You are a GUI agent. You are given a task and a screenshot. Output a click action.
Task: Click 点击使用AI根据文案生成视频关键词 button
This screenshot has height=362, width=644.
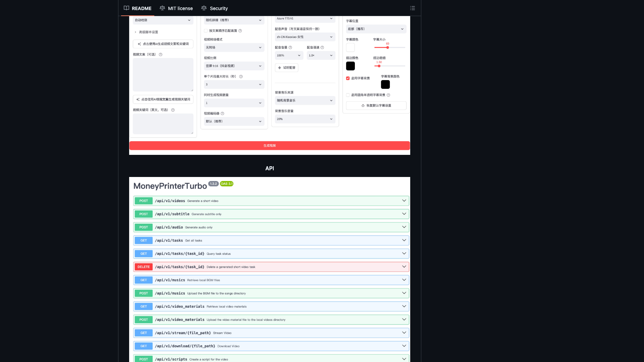point(163,100)
